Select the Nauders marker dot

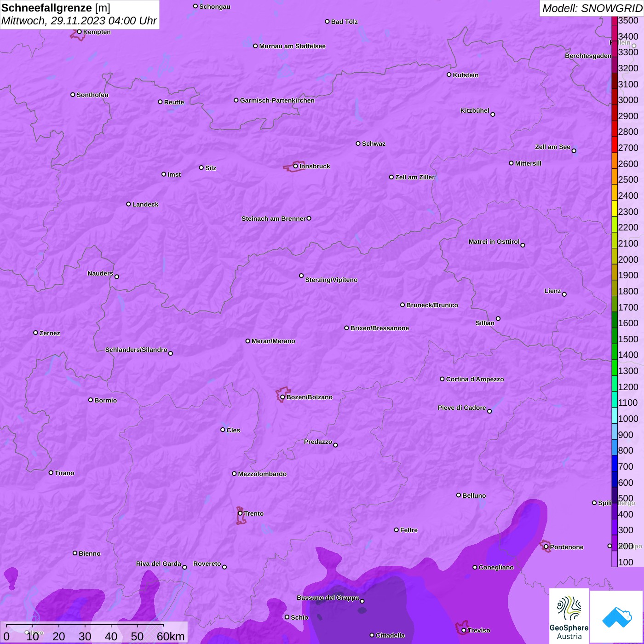click(117, 276)
